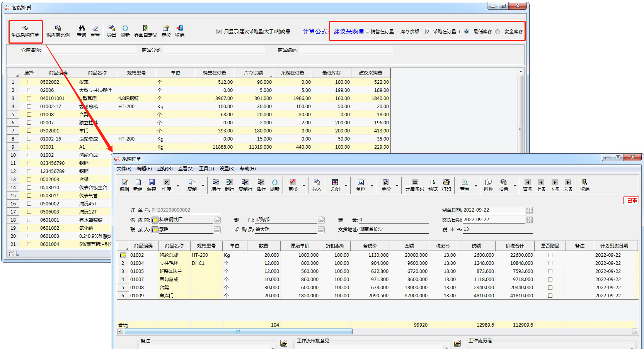
Task: Click the 销售在订量 column header
Action: tap(215, 73)
